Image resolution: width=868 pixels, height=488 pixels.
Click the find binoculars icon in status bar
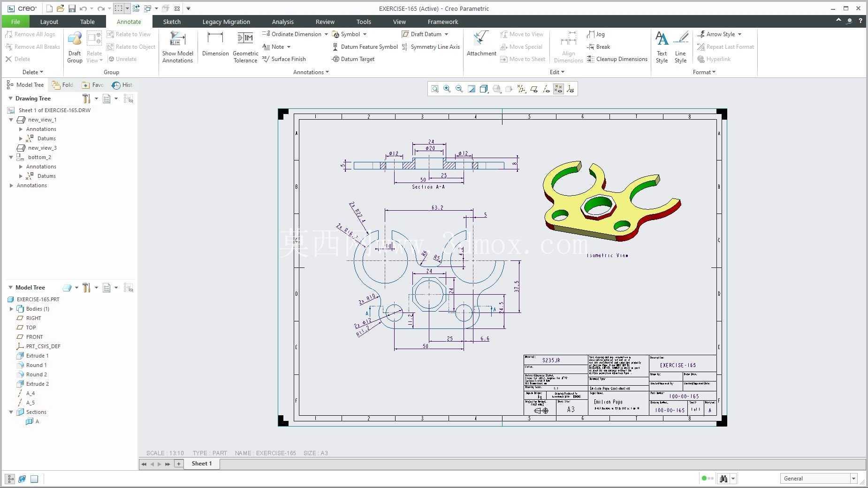coord(723,479)
